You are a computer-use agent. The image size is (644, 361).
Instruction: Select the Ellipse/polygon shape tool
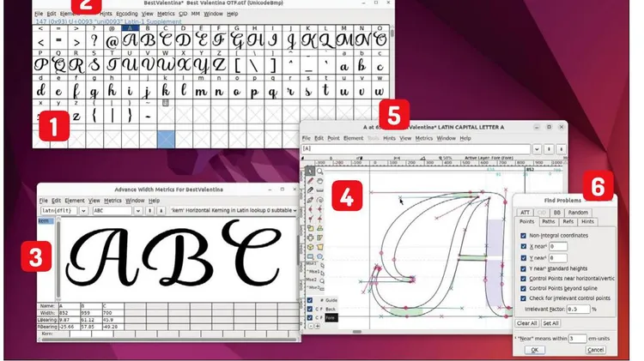[x=319, y=256]
